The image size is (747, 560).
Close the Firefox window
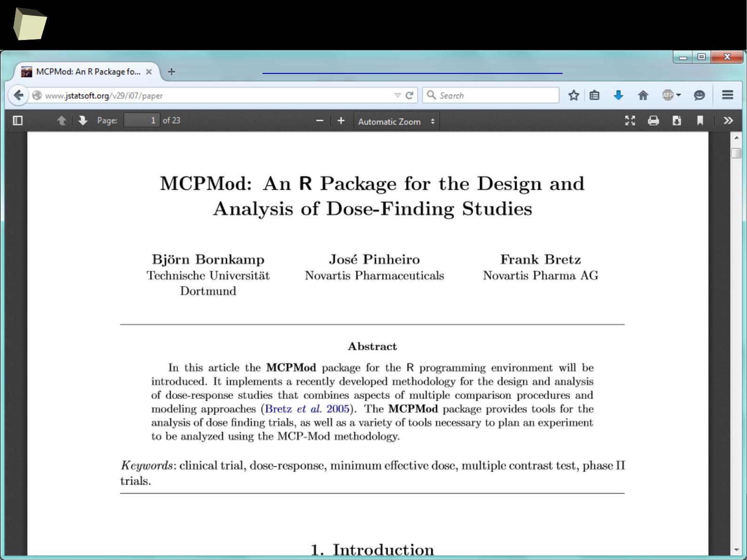coord(727,57)
